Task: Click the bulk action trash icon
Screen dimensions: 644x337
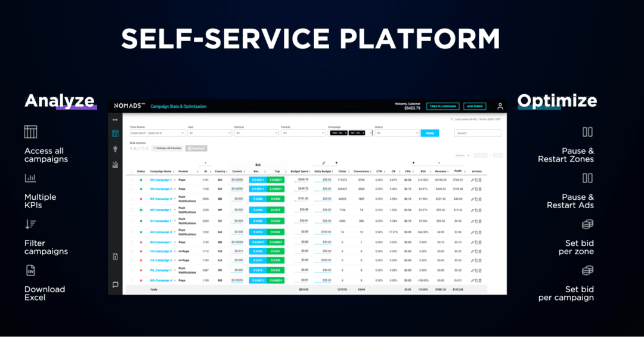Action: pyautogui.click(x=147, y=149)
